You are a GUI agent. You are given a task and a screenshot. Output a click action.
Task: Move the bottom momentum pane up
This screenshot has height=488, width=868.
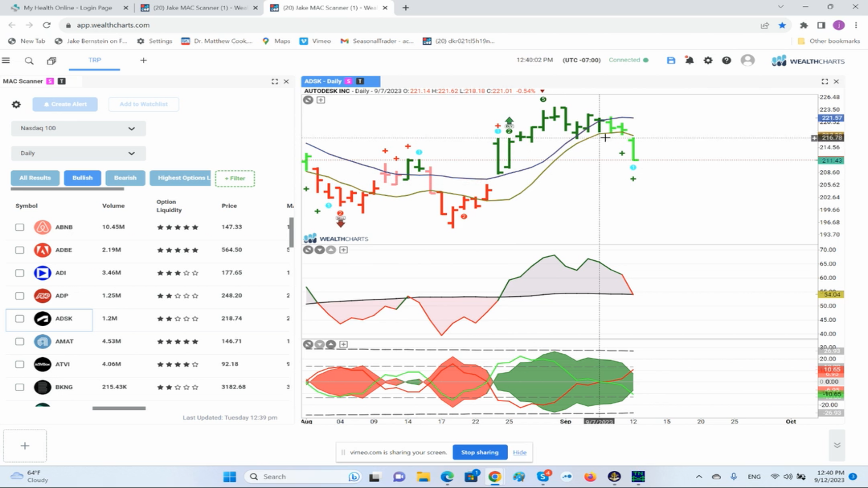331,345
